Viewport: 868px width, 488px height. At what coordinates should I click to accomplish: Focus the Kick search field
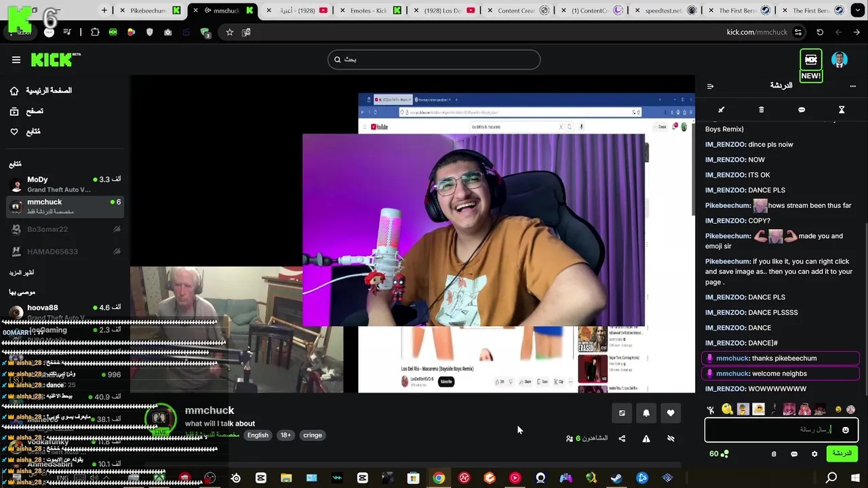click(x=434, y=60)
